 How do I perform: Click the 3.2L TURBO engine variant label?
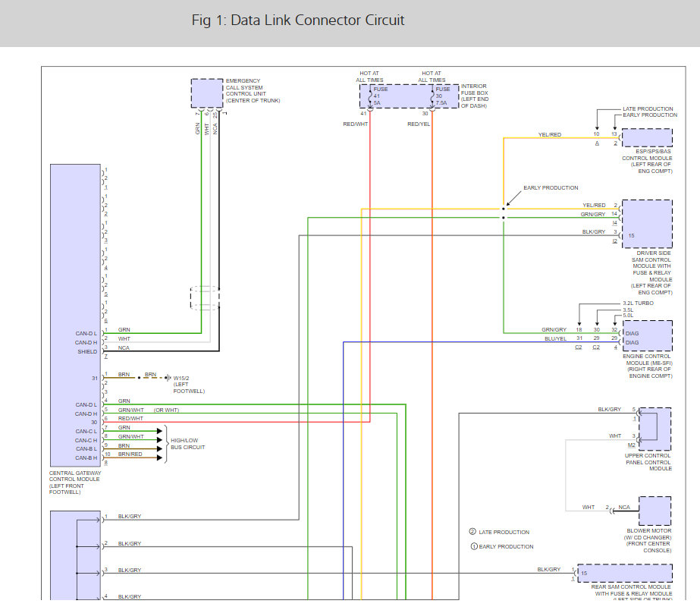tap(638, 303)
